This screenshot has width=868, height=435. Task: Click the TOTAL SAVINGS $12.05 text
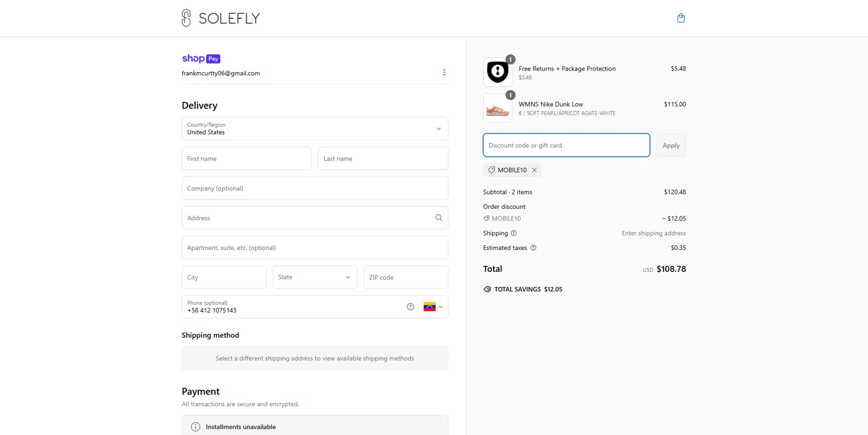pos(528,289)
